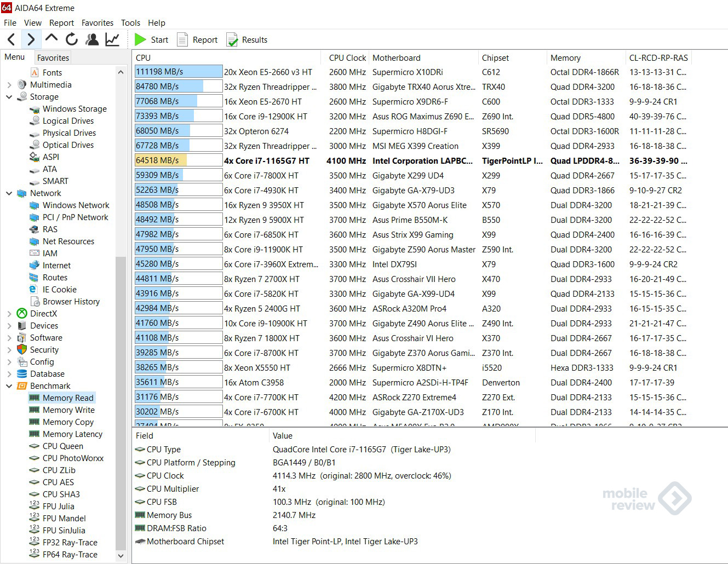
Task: Select the Logical Drives icon
Action: 35,121
